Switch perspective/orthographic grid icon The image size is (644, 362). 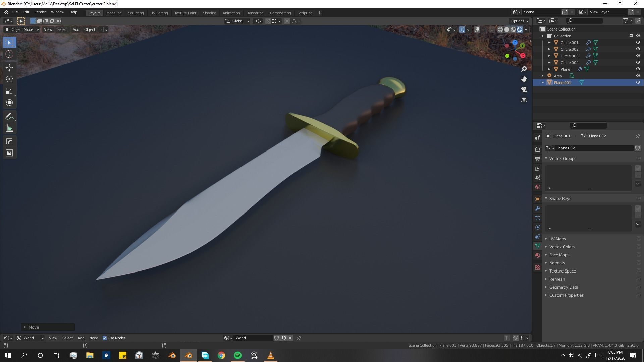(x=524, y=100)
